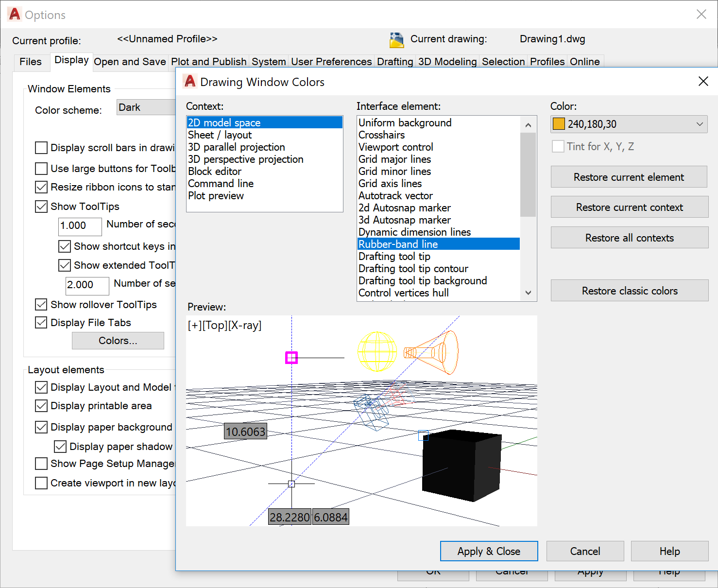Switch to the Online tab

(x=585, y=62)
